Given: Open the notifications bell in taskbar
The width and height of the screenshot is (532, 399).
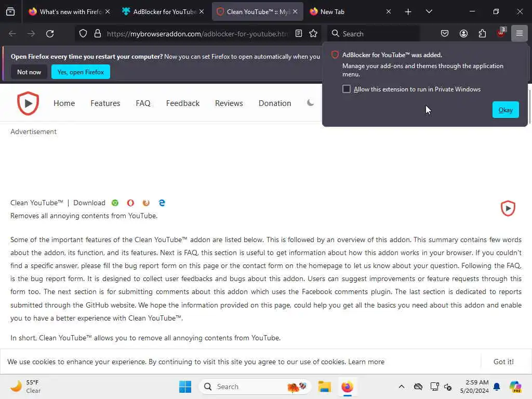Looking at the screenshot, I should 497,387.
